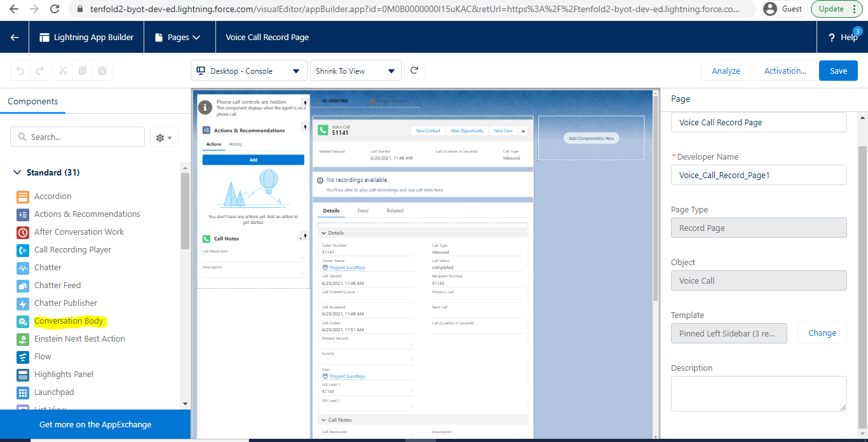
Task: Click the Activation... button
Action: coord(785,71)
